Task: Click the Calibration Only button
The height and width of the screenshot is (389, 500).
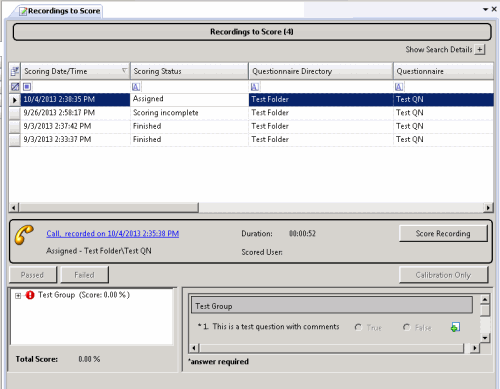Action: tap(443, 275)
